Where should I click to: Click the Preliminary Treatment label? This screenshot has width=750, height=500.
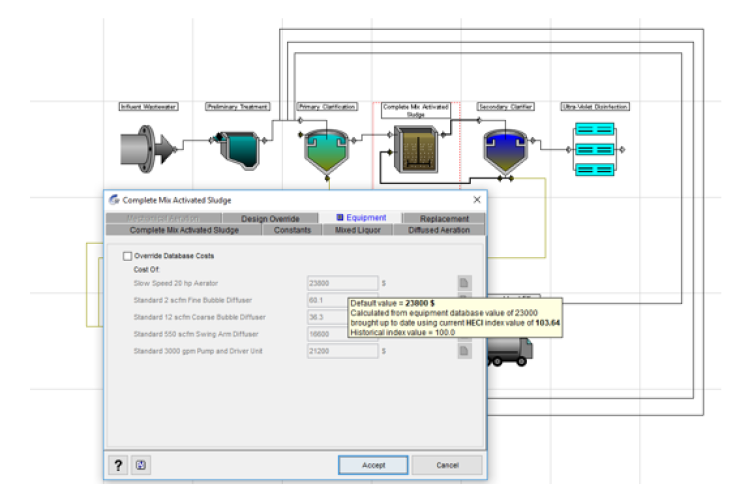(238, 107)
